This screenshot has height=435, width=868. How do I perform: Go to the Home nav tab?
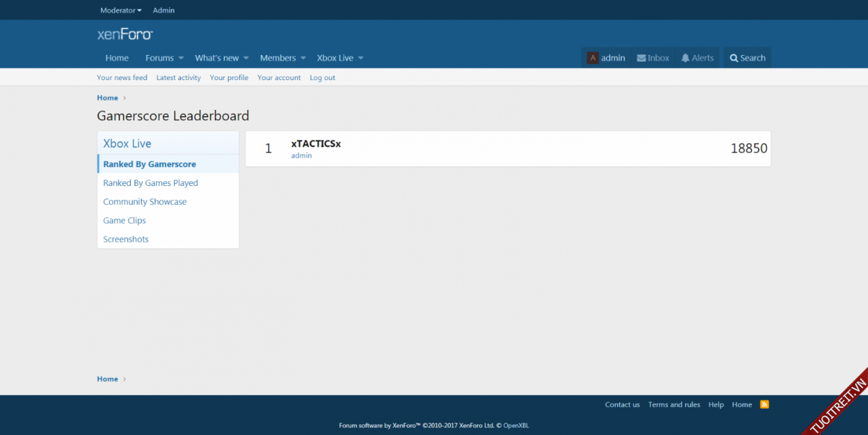[x=117, y=58]
